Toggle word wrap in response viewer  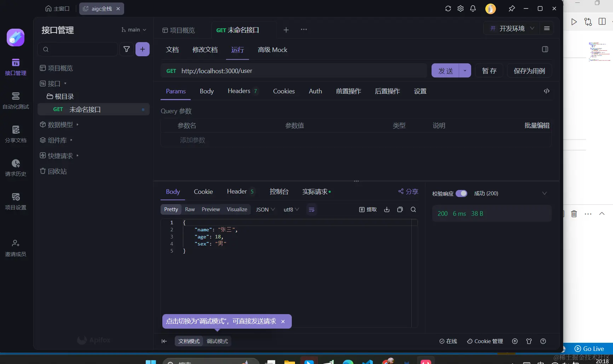(x=312, y=210)
